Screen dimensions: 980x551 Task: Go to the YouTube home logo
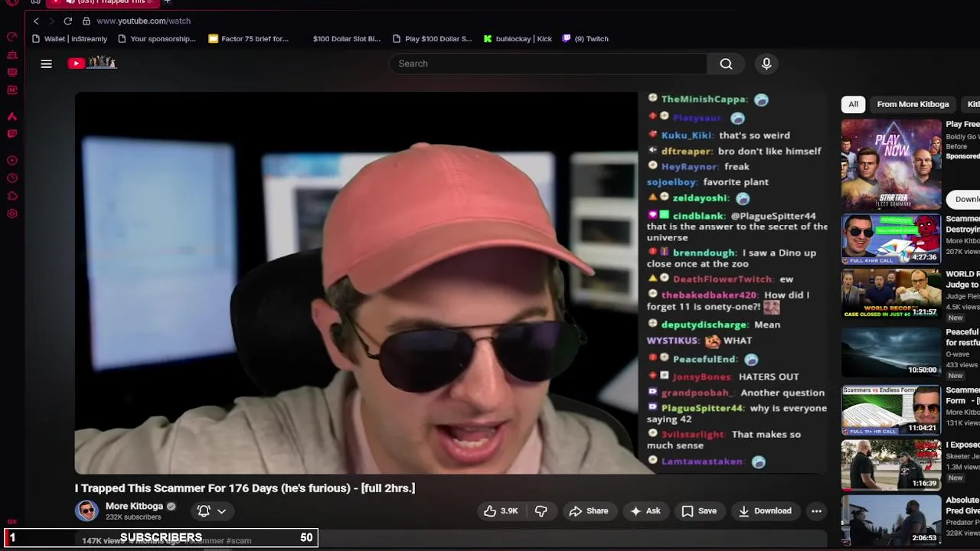tap(92, 64)
